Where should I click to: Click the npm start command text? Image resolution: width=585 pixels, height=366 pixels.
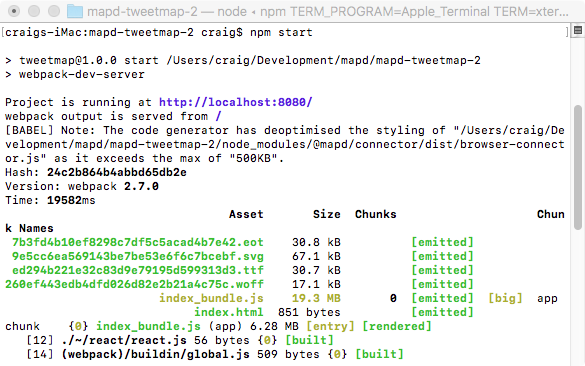281,32
